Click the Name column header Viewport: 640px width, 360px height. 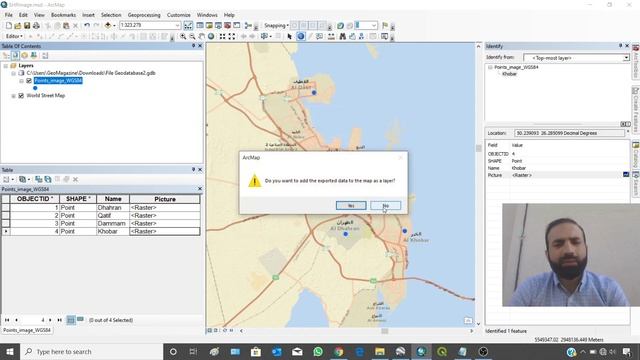tap(113, 199)
